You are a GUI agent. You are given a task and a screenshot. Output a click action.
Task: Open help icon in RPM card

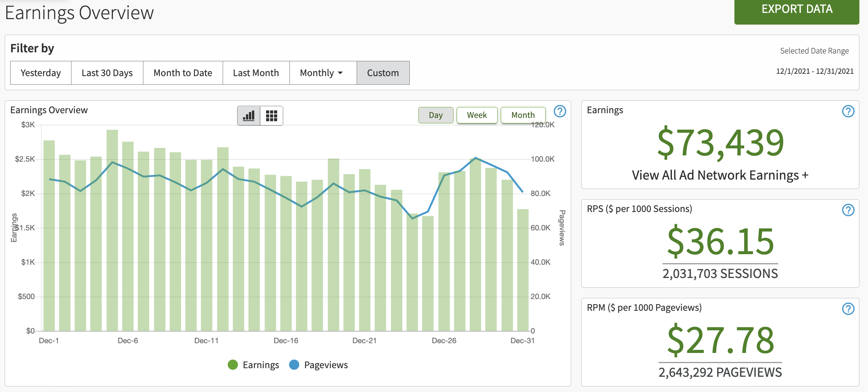point(848,309)
